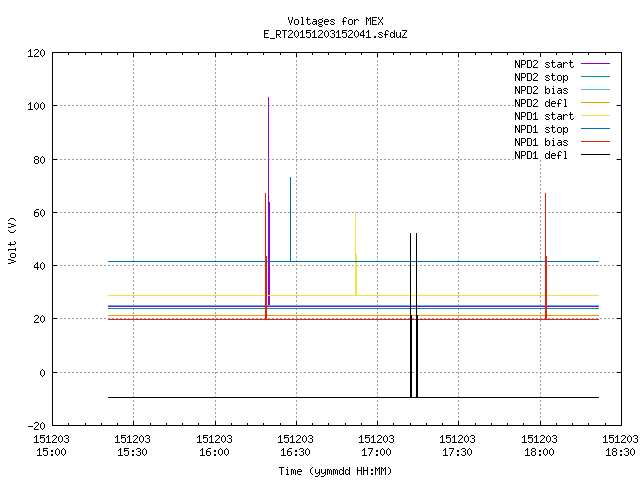
Task: Click y-axis tick value 100
Action: pyautogui.click(x=36, y=106)
